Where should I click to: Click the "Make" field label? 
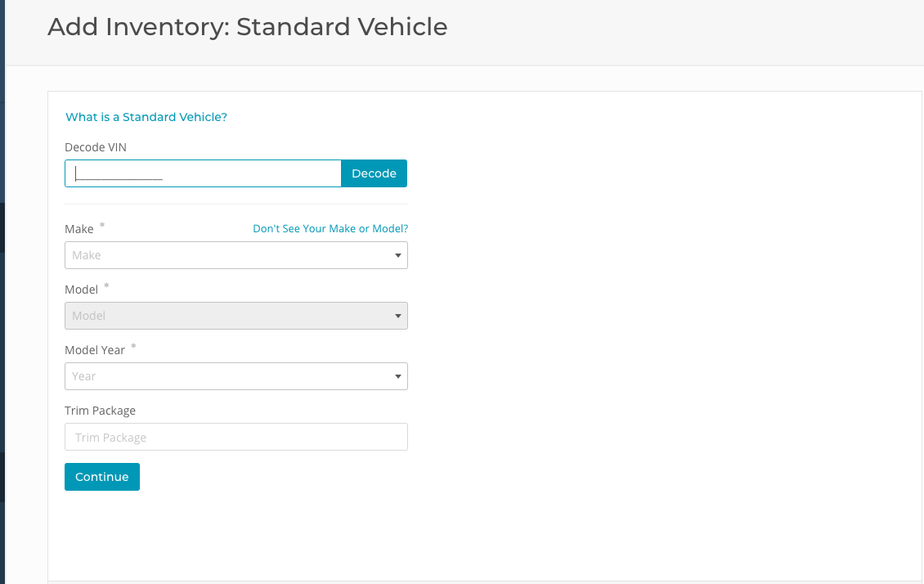point(79,229)
